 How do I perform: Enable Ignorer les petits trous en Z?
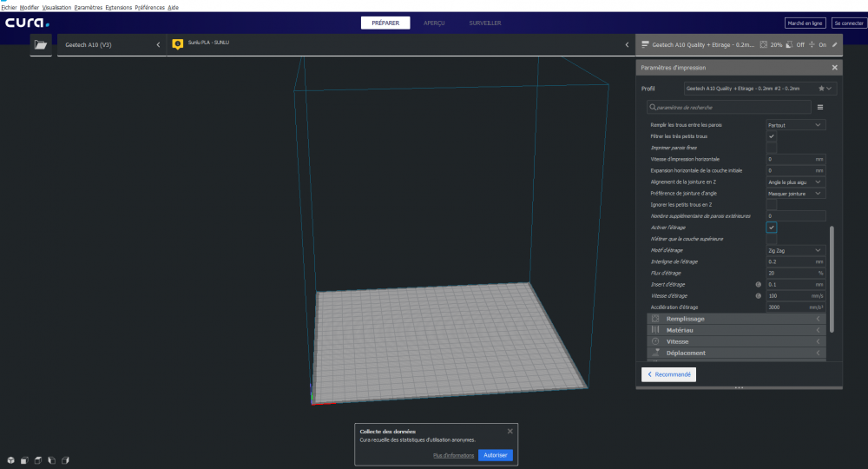tap(772, 205)
